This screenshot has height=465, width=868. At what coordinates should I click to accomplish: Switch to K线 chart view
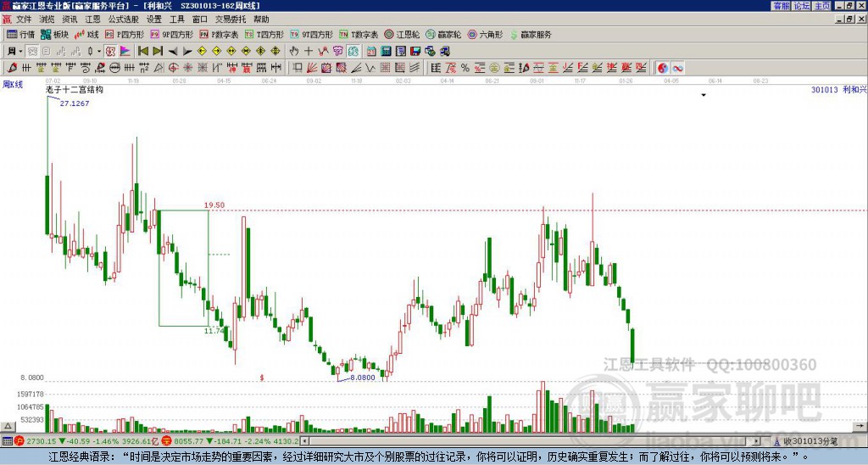click(86, 34)
